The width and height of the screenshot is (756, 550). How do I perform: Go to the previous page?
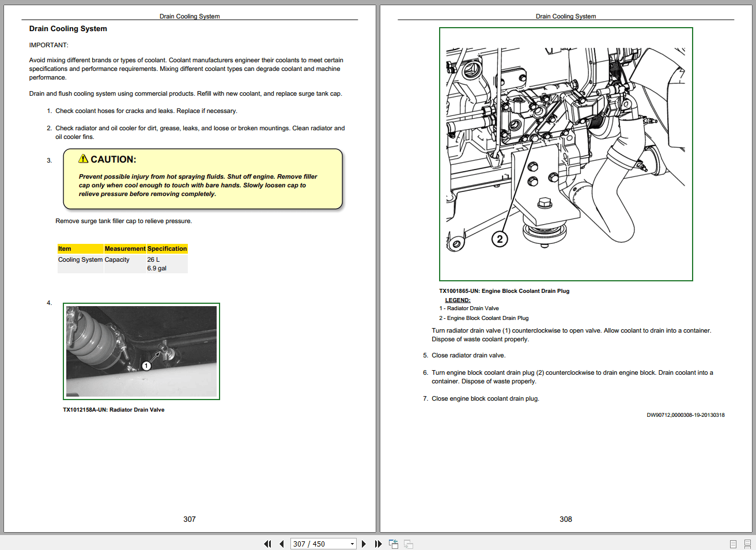pyautogui.click(x=281, y=544)
